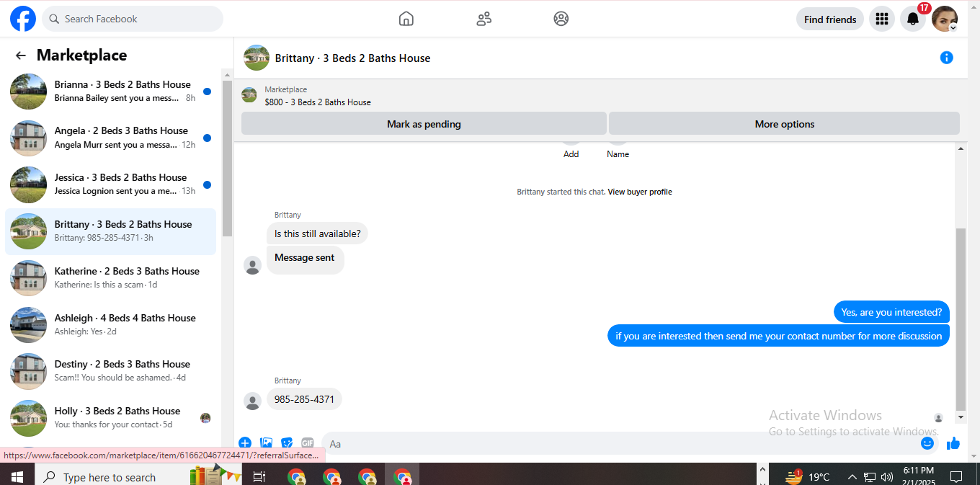Open Angela's 2 Beds 3 Baths House chat

coord(110,138)
